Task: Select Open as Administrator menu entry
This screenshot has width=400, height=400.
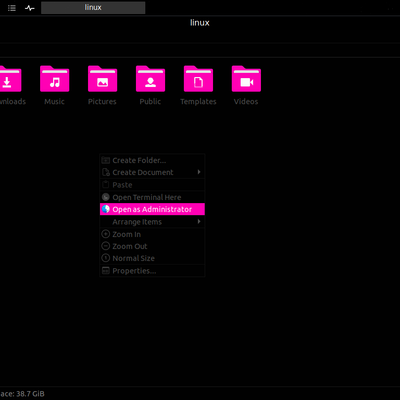Action: [x=152, y=209]
